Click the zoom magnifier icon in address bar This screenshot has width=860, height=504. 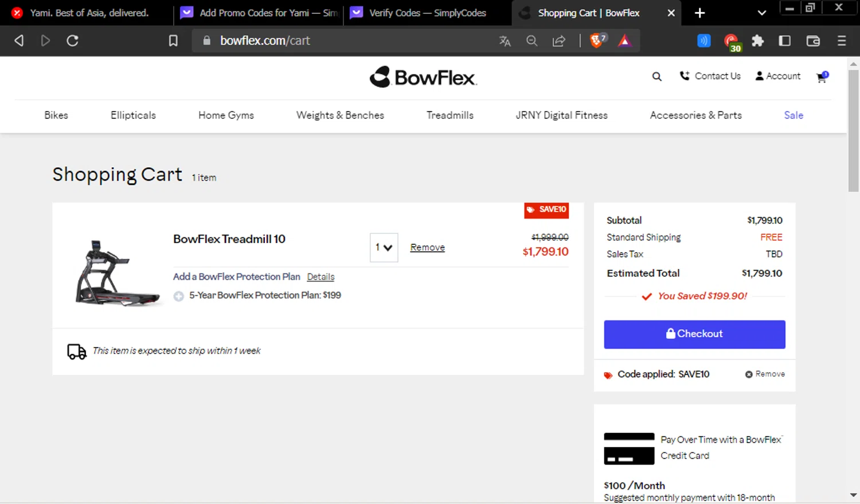point(532,41)
